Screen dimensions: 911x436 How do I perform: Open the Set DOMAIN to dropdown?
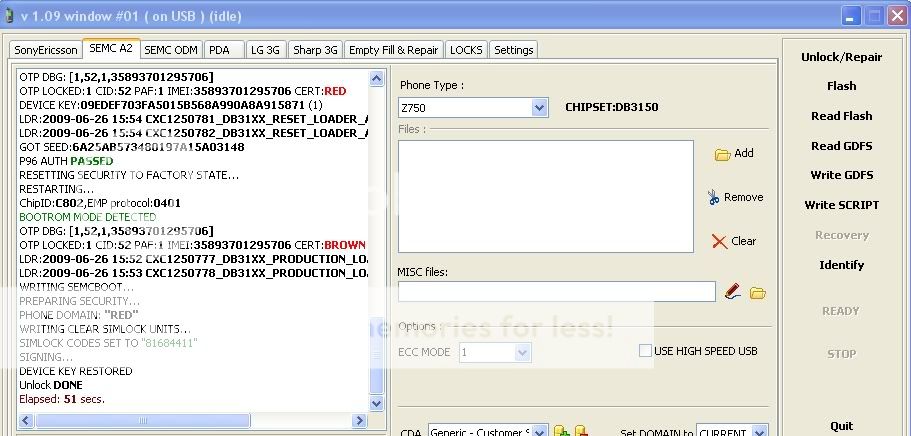point(758,431)
